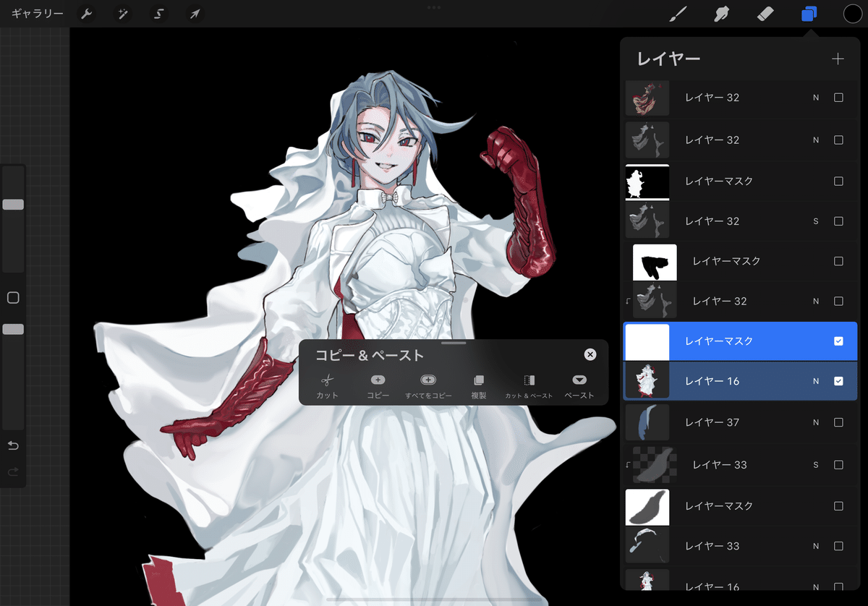Screen dimensions: 868x606
Task: Open the Actions wrench menu
Action: coord(86,13)
